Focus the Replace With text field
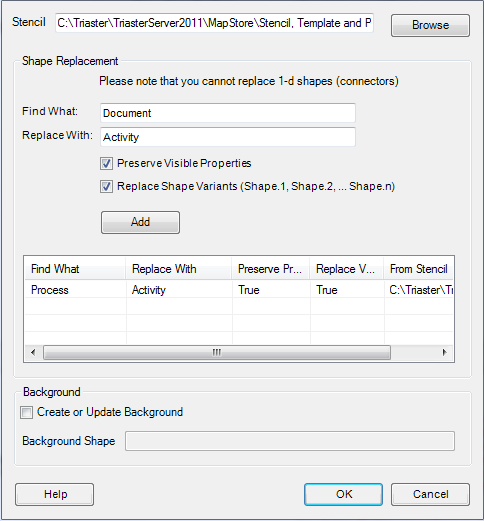Screen dimensions: 484x521 [x=228, y=137]
